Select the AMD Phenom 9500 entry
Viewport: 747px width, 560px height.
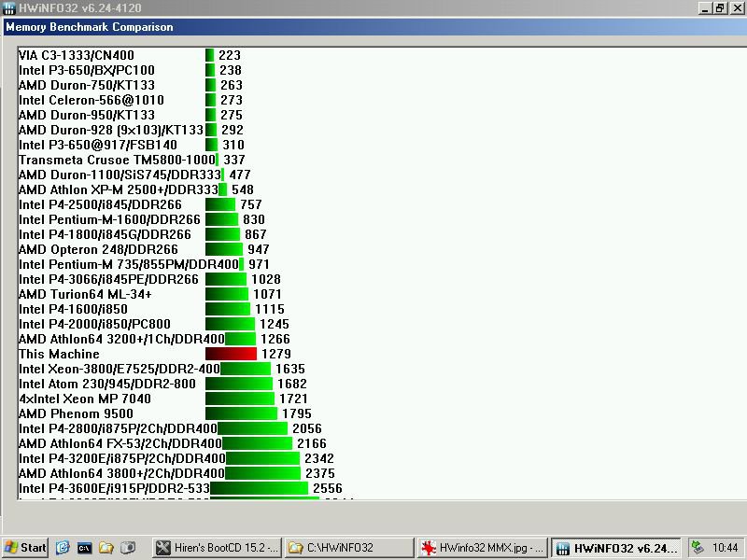click(76, 413)
